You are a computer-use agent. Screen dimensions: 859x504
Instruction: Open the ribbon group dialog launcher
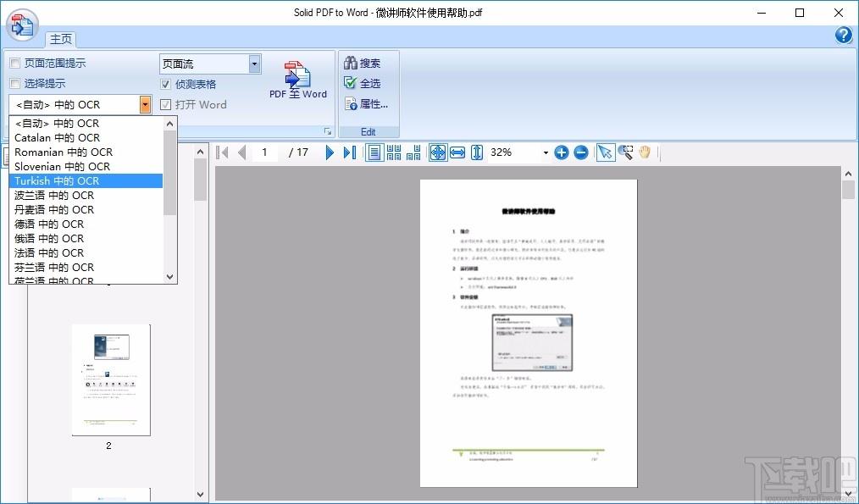click(328, 131)
